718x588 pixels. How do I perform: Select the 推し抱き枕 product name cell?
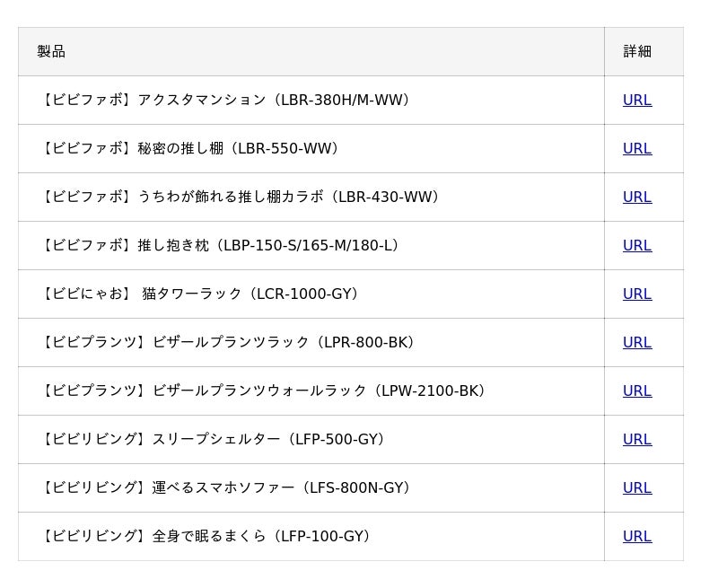pyautogui.click(x=220, y=246)
